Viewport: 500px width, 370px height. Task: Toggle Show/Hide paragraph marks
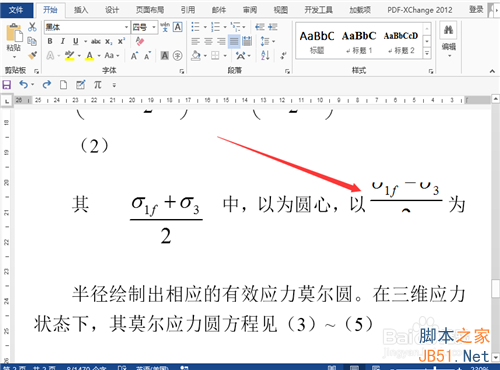[283, 55]
